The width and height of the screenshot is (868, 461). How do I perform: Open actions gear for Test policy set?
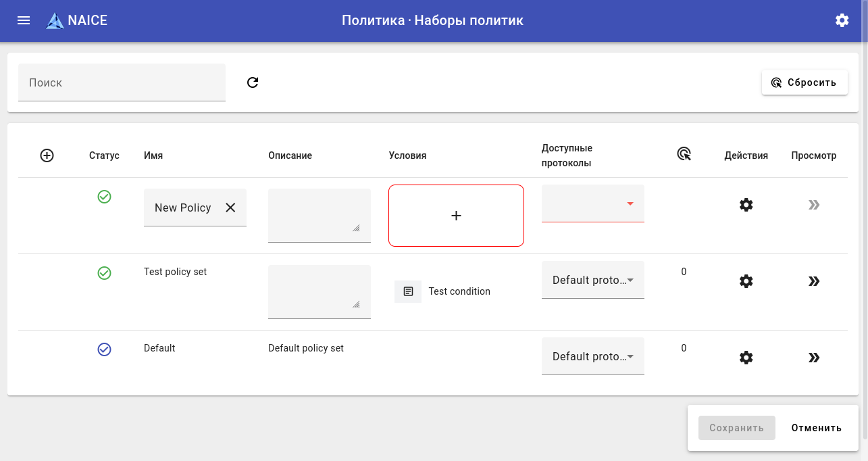click(x=746, y=281)
